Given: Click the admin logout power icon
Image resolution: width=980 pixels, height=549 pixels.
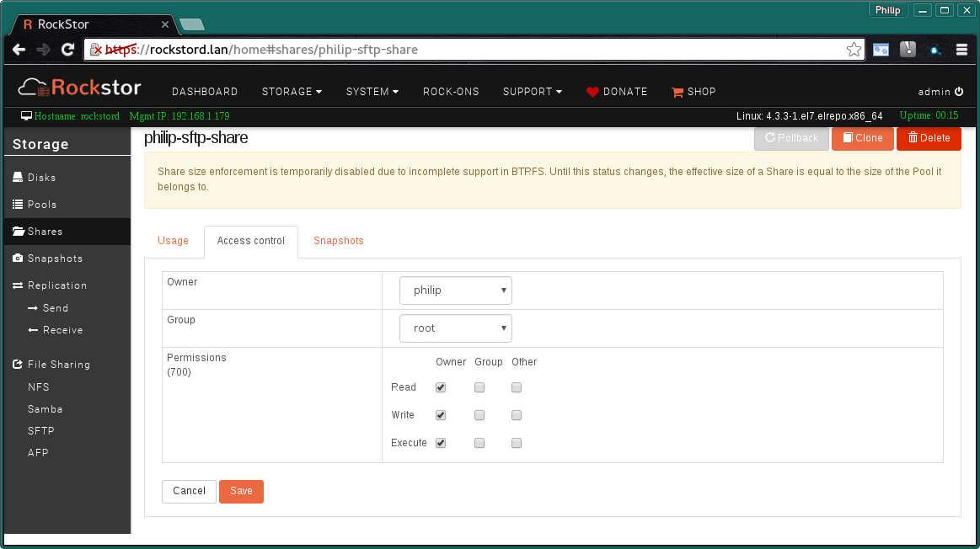Looking at the screenshot, I should coord(959,91).
